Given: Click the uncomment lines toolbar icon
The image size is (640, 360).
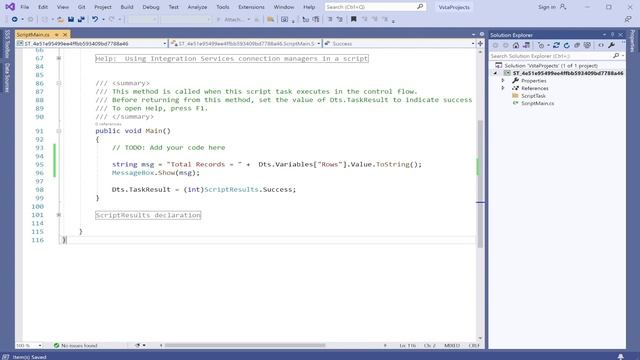Looking at the screenshot, I should click(x=340, y=19).
